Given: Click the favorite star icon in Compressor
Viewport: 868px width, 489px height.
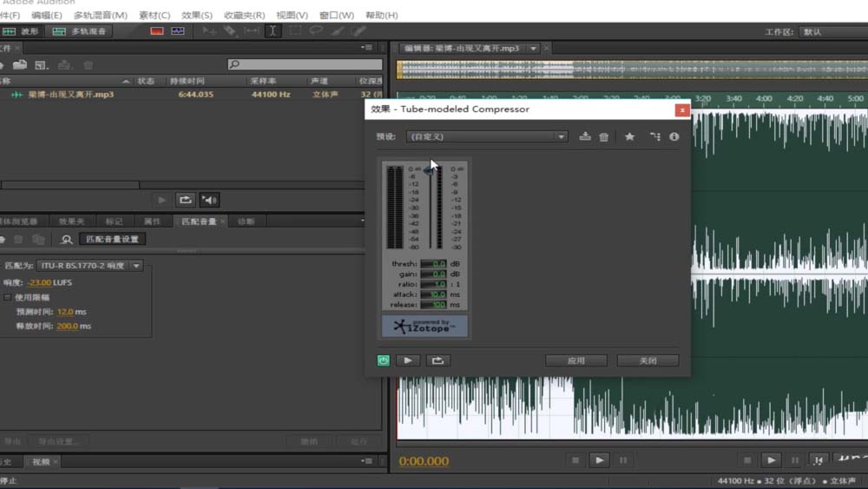Looking at the screenshot, I should tap(629, 136).
